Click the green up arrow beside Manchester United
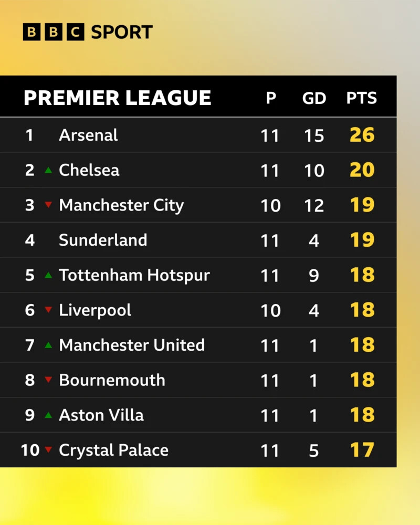The height and width of the screenshot is (525, 420). pos(48,345)
